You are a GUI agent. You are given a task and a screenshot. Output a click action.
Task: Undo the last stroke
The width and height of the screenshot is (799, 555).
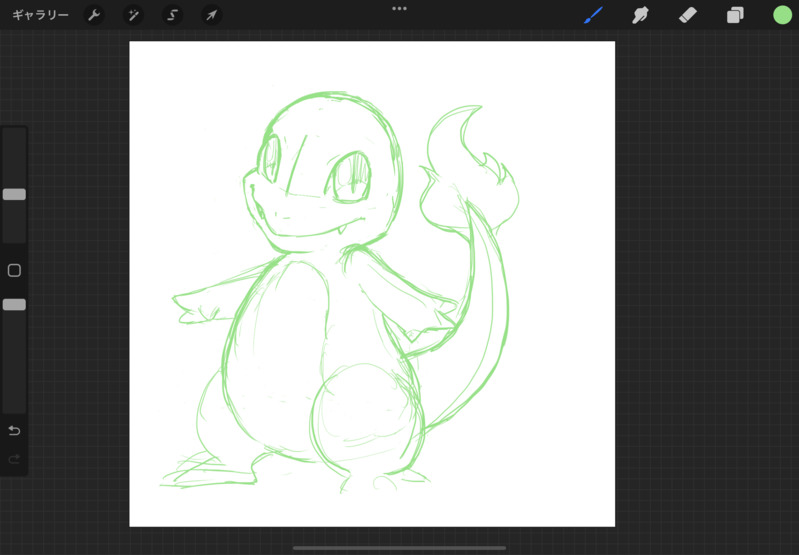pos(14,431)
